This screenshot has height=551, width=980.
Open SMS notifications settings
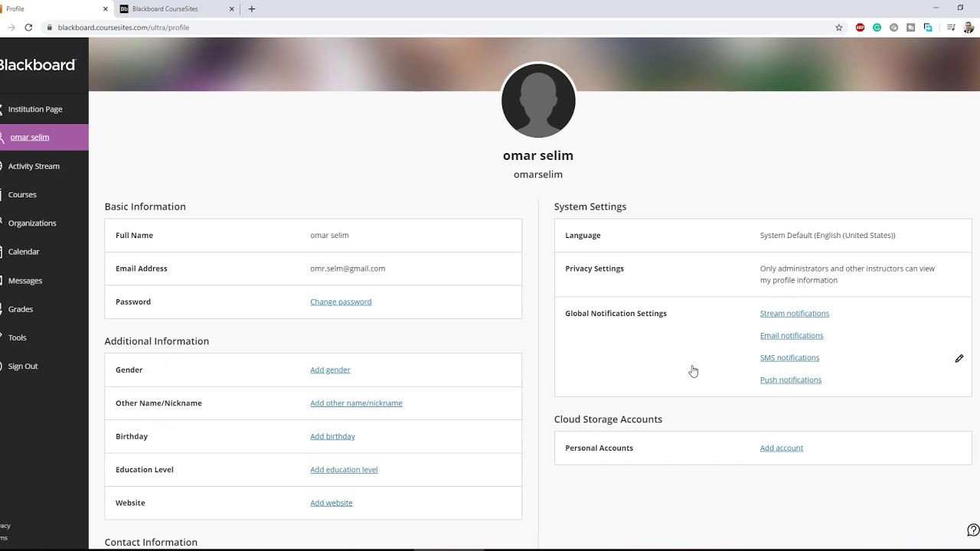coord(789,358)
